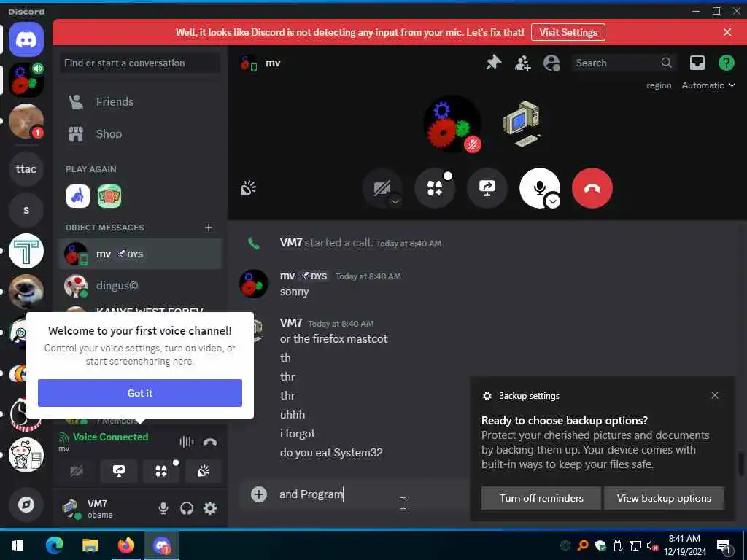Image resolution: width=747 pixels, height=560 pixels.
Task: Click the Search box in header
Action: [622, 63]
